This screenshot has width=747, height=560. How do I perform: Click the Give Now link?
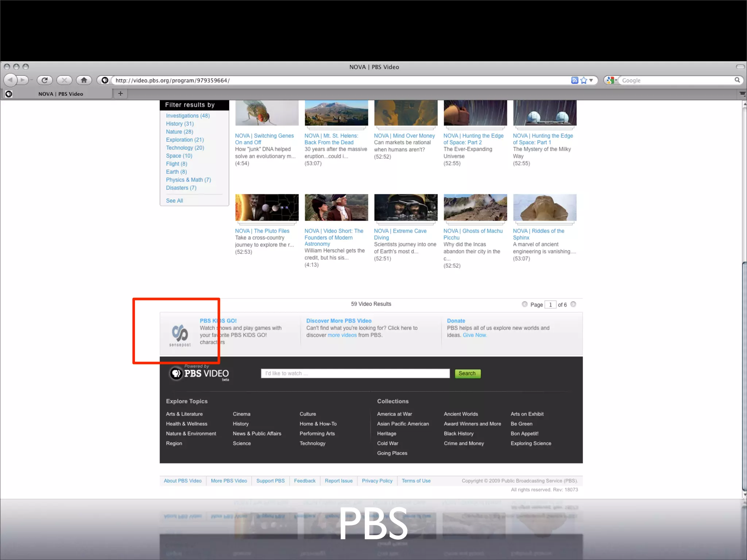click(x=475, y=335)
